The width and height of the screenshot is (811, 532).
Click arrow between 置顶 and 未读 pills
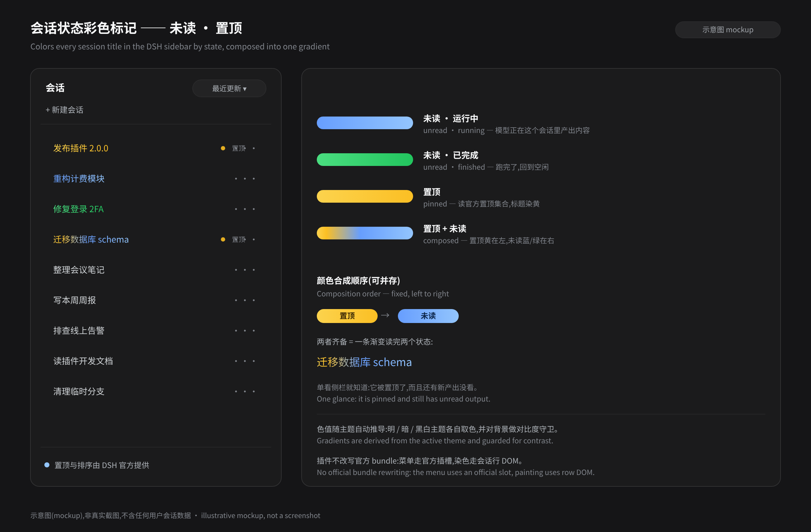click(385, 315)
